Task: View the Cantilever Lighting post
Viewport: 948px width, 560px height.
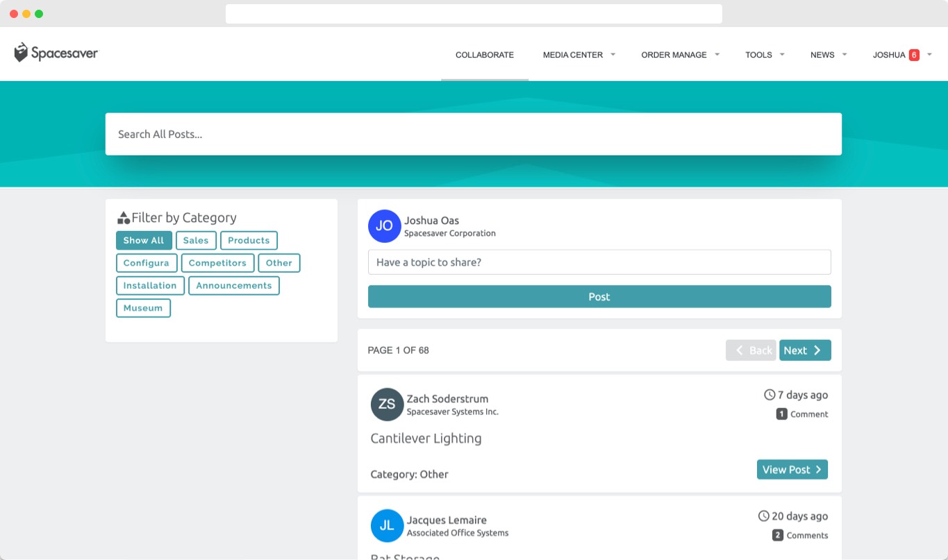Action: [x=792, y=470]
